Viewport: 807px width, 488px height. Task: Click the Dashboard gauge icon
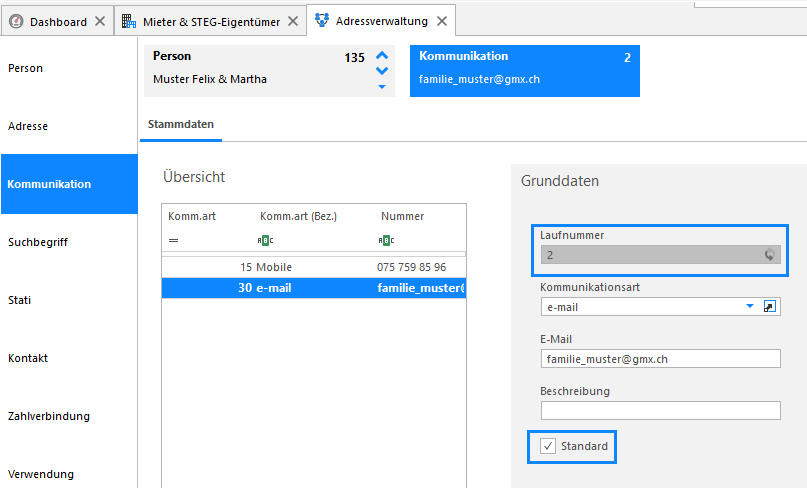point(16,21)
